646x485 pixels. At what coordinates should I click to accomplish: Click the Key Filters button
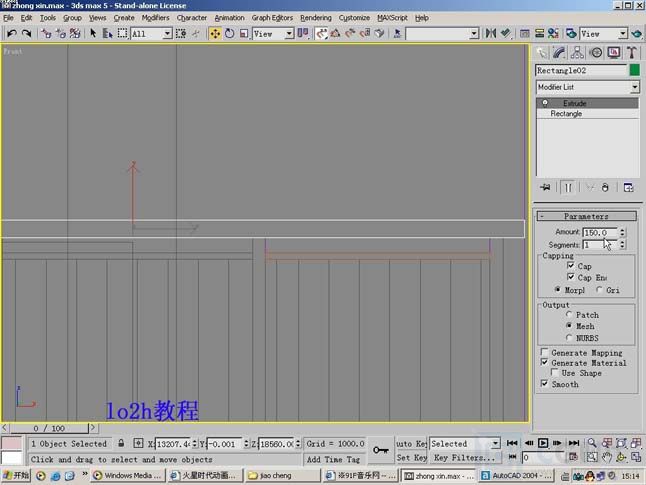pyautogui.click(x=464, y=457)
